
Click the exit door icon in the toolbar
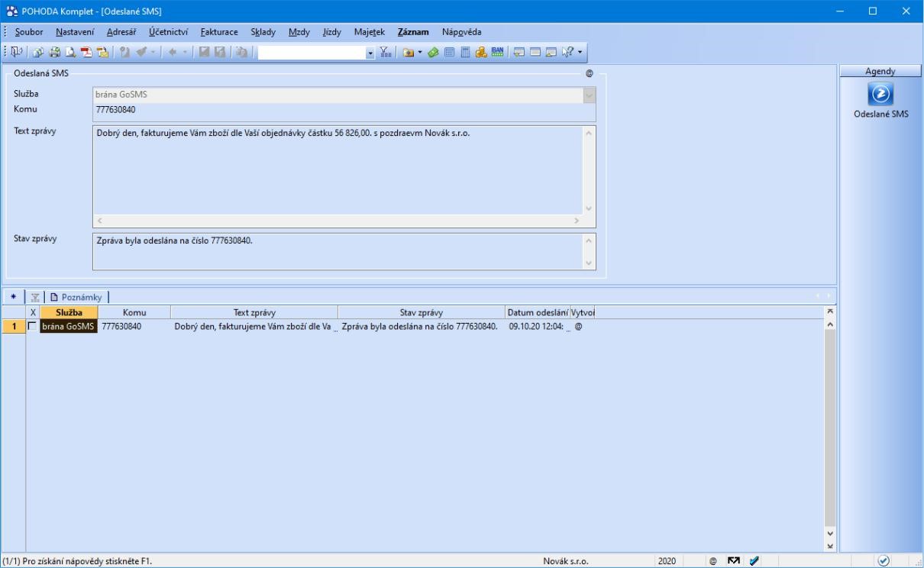point(16,53)
